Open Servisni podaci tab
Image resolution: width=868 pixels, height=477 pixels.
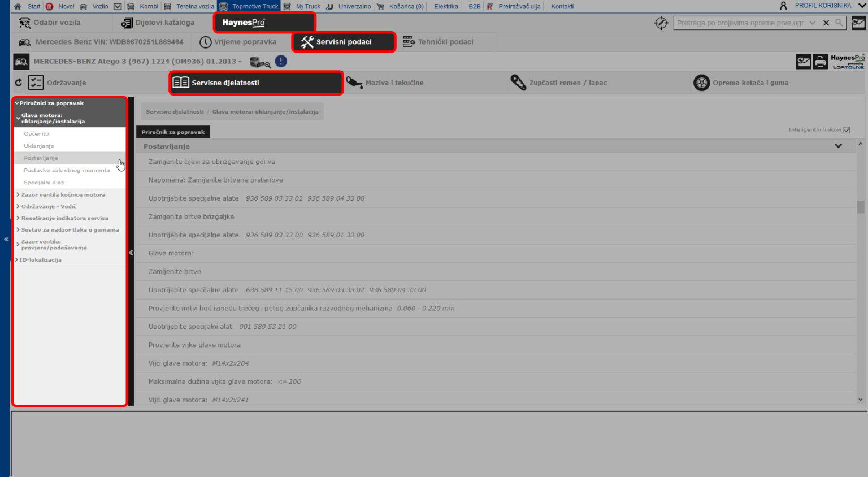[x=344, y=42]
